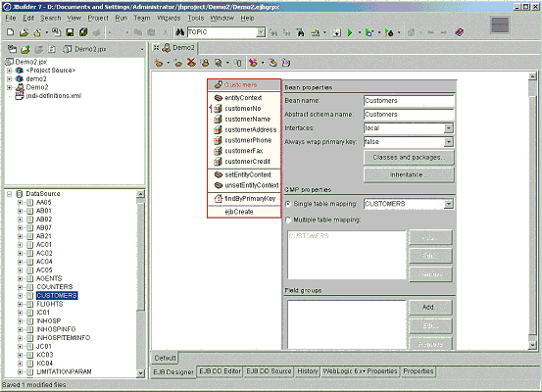Click the Save floppy disk icon
This screenshot has width=542, height=392.
[70, 32]
